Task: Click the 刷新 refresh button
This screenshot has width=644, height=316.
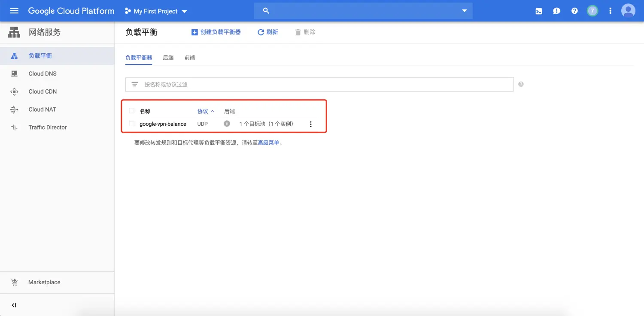Action: [267, 32]
